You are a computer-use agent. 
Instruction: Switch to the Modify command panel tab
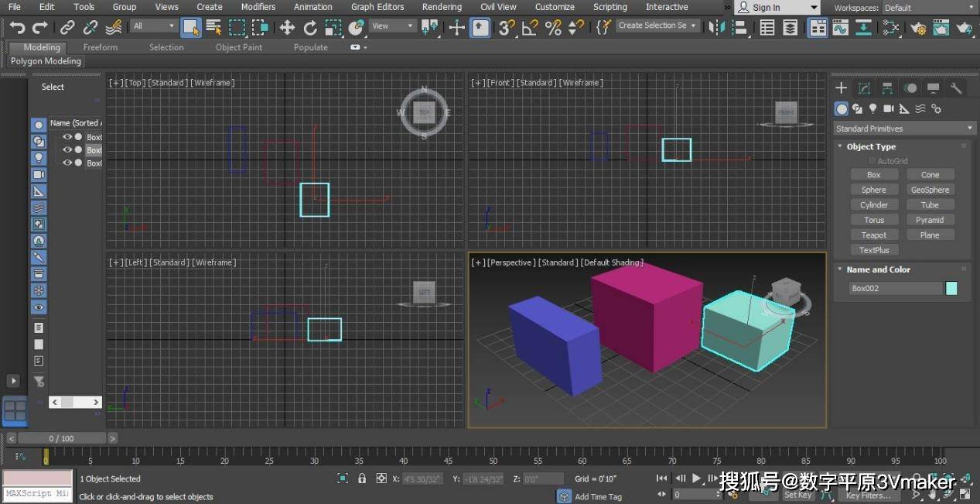(x=864, y=88)
